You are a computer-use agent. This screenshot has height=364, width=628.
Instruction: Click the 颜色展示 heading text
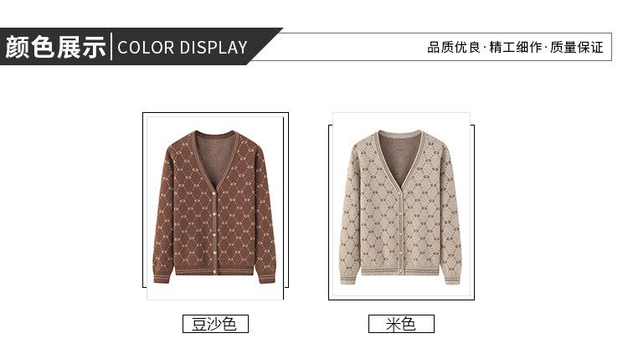coord(55,47)
